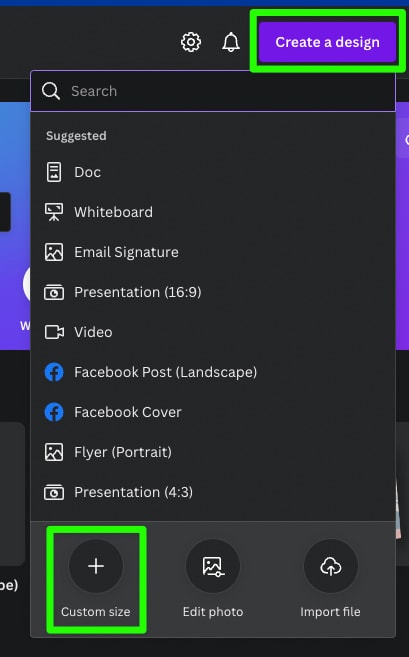409x657 pixels.
Task: Select Email Signature option
Action: pyautogui.click(x=213, y=252)
